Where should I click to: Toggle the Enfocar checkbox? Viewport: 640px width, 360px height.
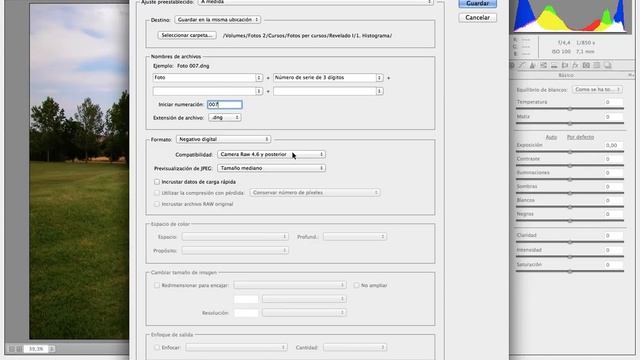(x=157, y=347)
